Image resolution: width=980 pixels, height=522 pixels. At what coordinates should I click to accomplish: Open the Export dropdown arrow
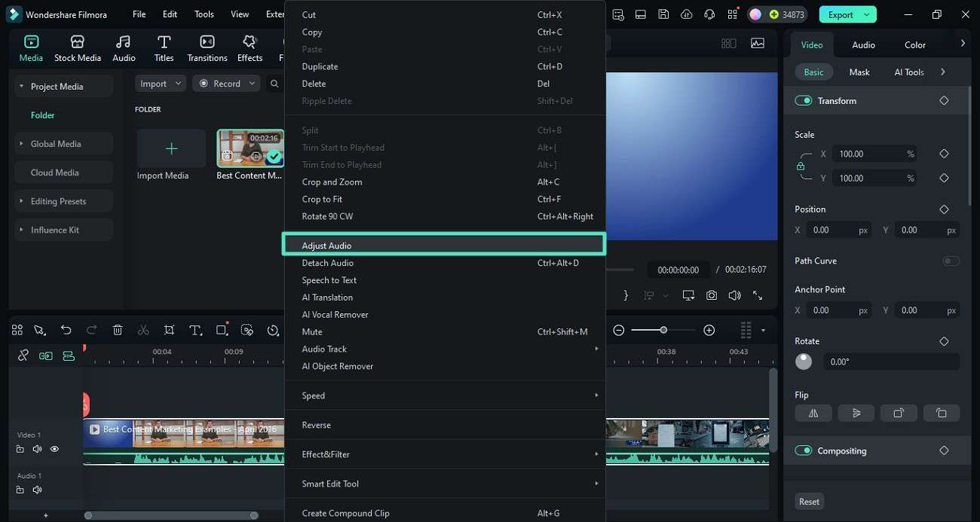click(x=868, y=14)
